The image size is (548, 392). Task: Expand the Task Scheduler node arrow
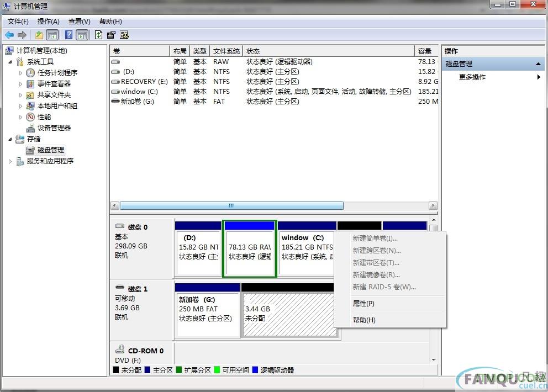point(20,73)
